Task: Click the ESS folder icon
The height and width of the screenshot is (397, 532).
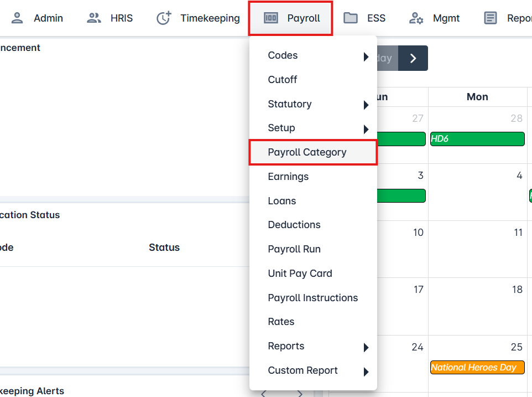Action: tap(350, 18)
